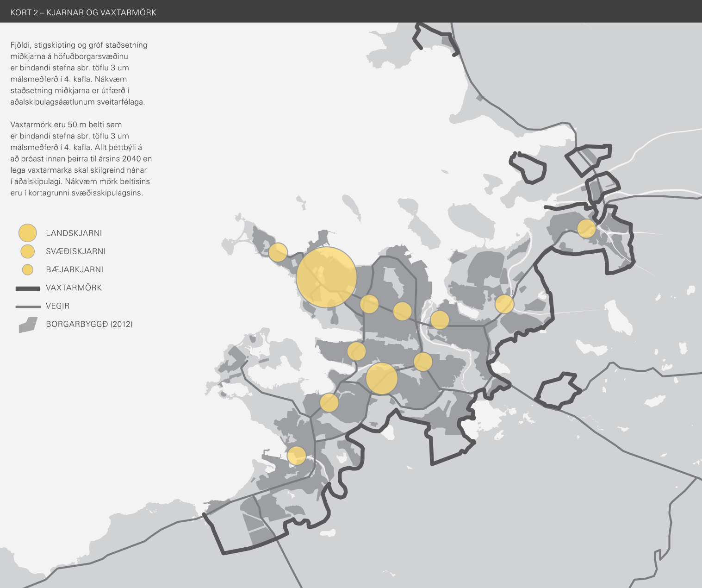Viewport: 702px width, 588px height.
Task: Click the line 'staðsetning miðkjarna er útfærð í'
Action: click(x=70, y=91)
